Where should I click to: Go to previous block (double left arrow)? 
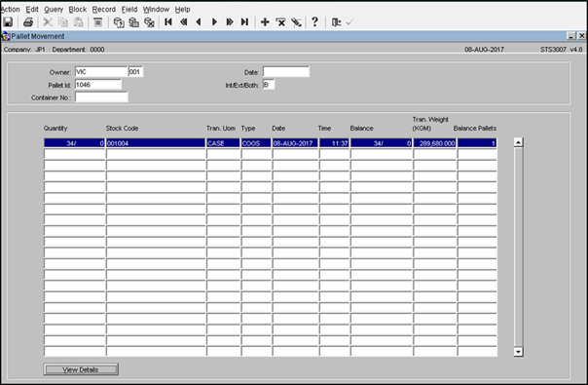coord(184,22)
